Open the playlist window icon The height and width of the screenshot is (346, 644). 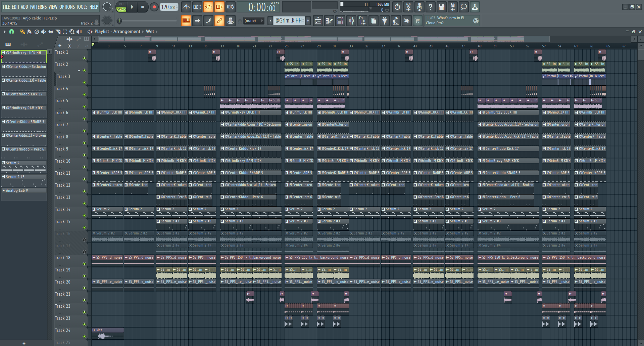click(x=318, y=21)
